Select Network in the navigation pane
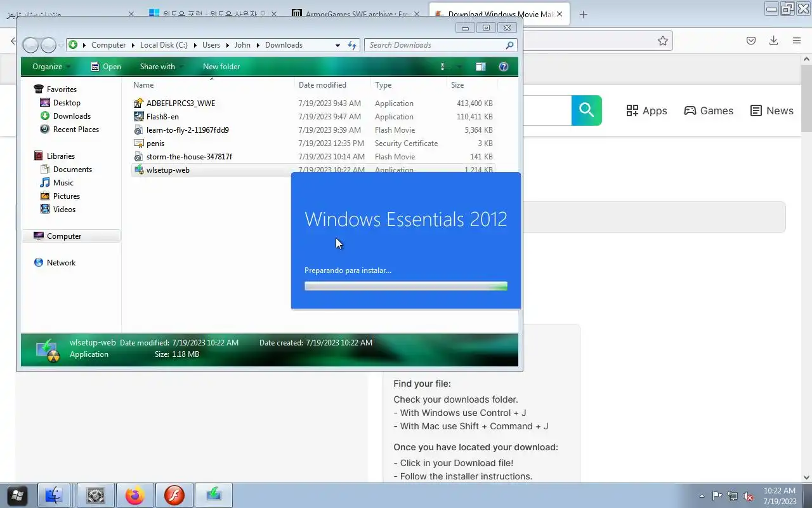Image resolution: width=812 pixels, height=508 pixels. tap(61, 263)
